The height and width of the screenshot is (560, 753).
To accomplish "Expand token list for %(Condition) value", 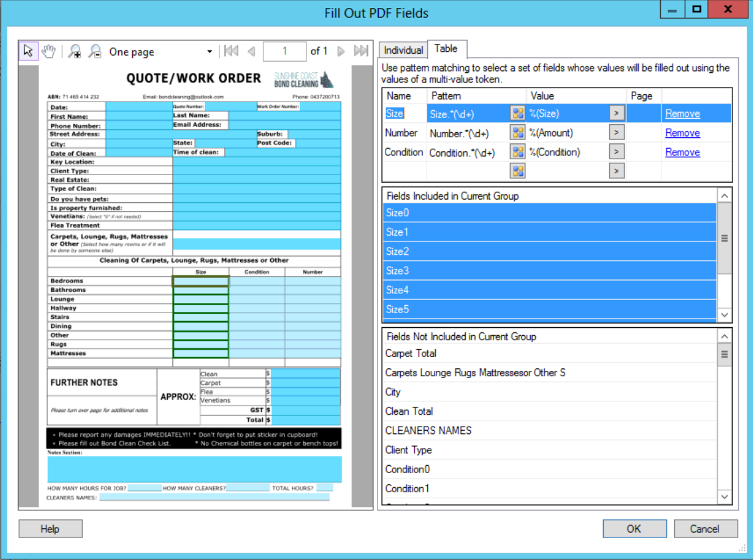I will coord(616,152).
